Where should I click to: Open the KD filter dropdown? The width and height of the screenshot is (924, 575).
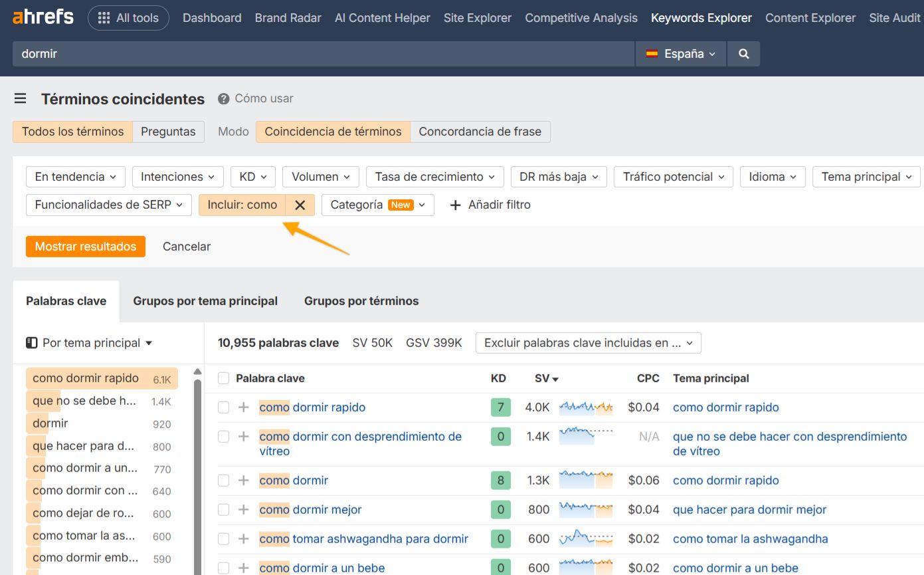pos(252,176)
